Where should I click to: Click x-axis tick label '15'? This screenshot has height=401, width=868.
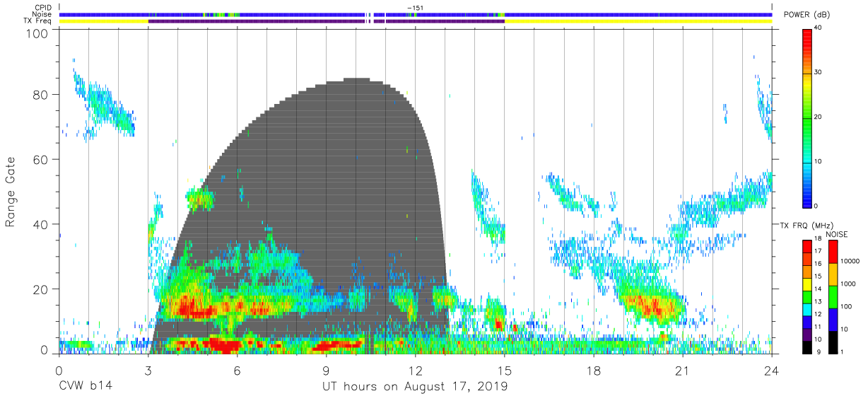tap(505, 371)
